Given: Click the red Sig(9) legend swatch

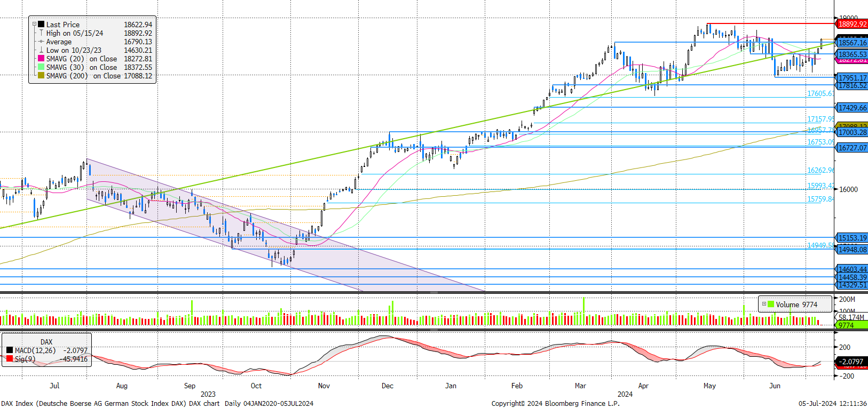Looking at the screenshot, I should coord(10,359).
